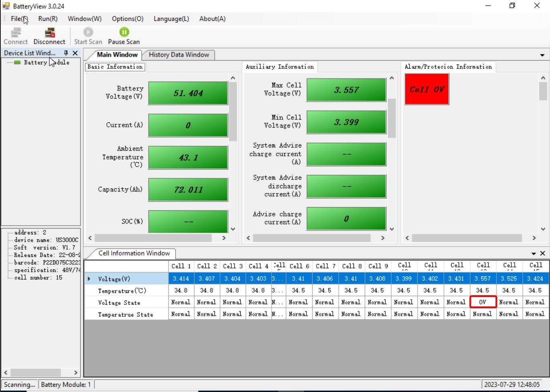
Task: Click the Start Scan icon
Action: (88, 36)
